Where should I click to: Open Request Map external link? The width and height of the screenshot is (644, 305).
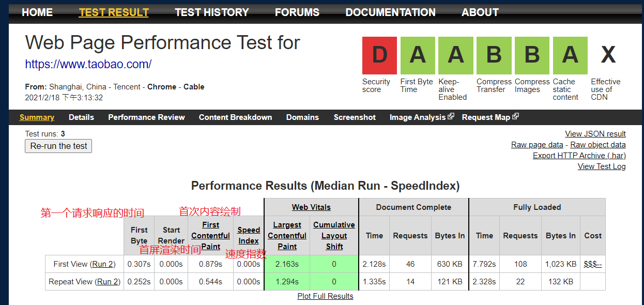[490, 117]
